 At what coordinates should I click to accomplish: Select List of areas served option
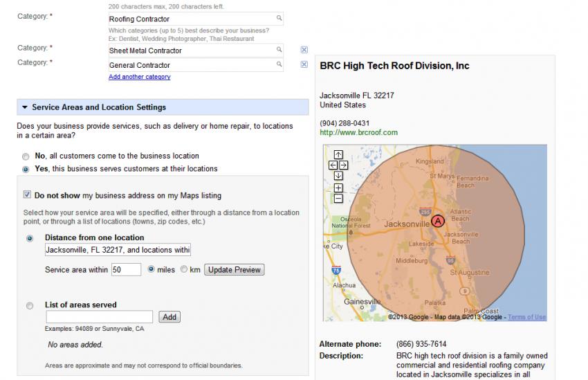tap(30, 306)
